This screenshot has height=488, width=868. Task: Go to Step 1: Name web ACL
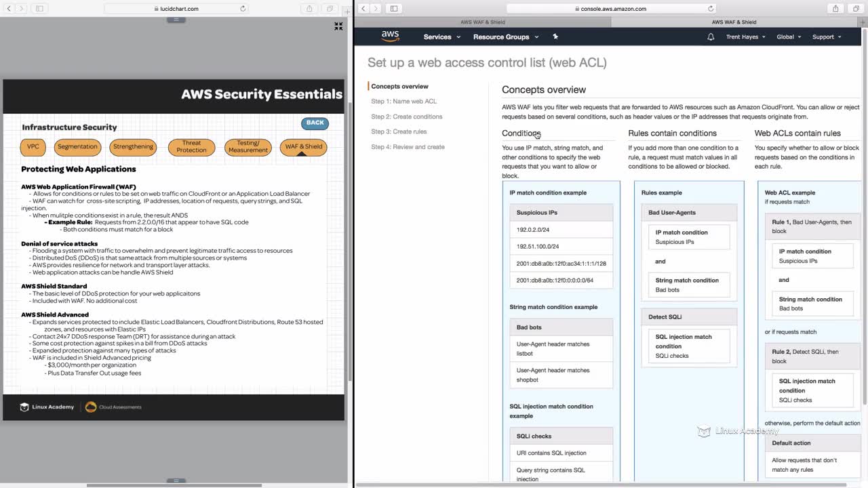[x=403, y=102]
